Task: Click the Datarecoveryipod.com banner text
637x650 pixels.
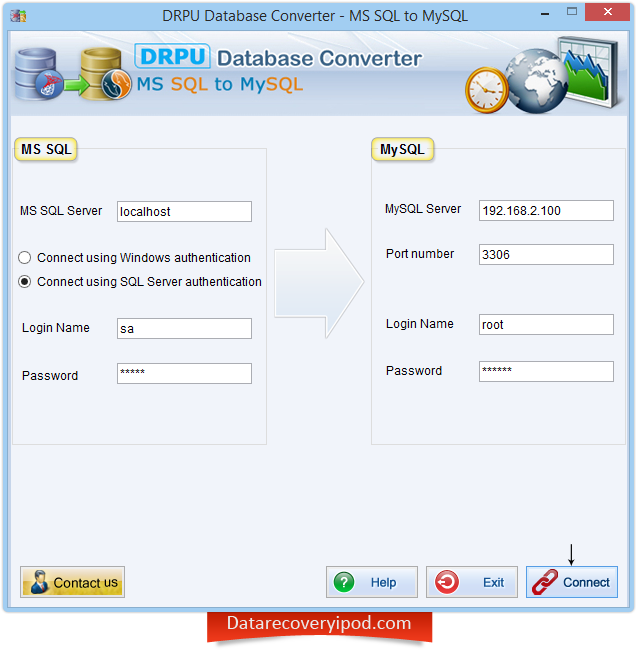Action: (x=319, y=623)
